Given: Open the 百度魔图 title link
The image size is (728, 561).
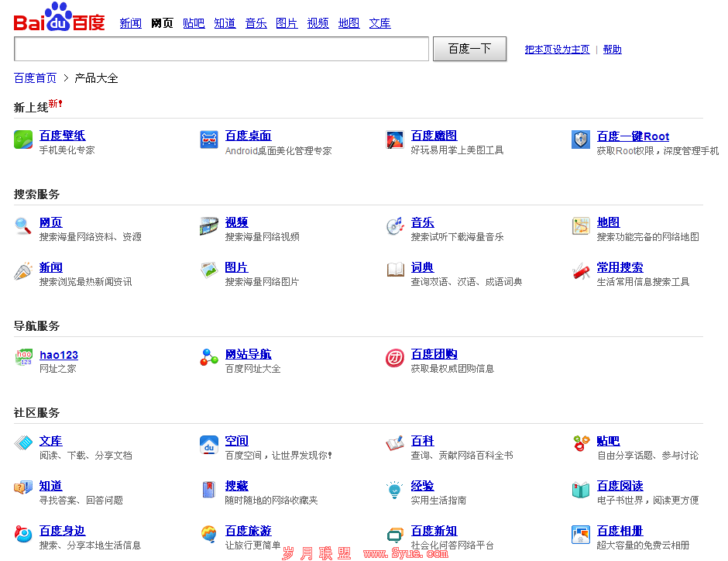Looking at the screenshot, I should (x=434, y=136).
